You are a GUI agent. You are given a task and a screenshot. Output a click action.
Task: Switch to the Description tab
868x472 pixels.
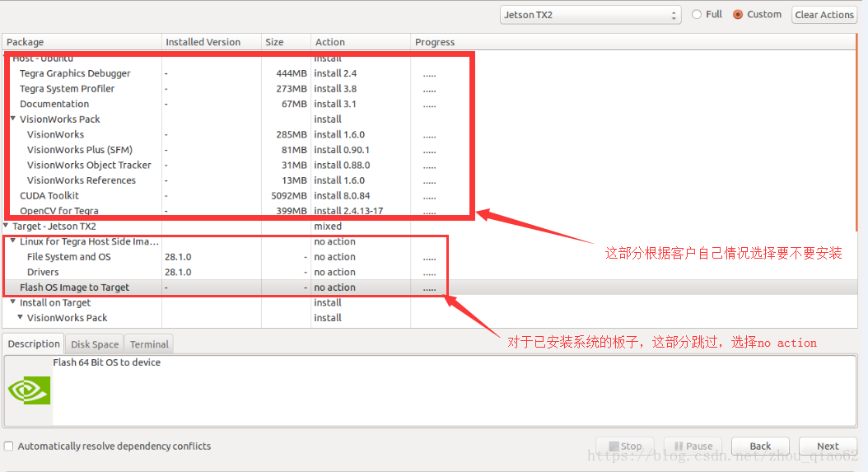tap(34, 343)
